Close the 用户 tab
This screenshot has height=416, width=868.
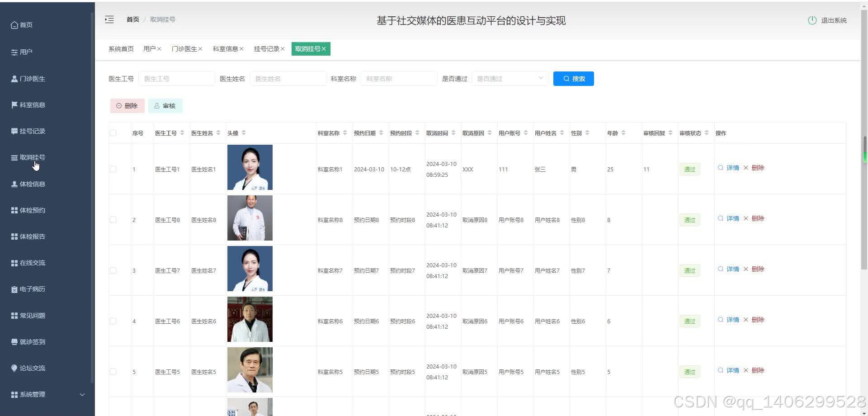pyautogui.click(x=159, y=49)
